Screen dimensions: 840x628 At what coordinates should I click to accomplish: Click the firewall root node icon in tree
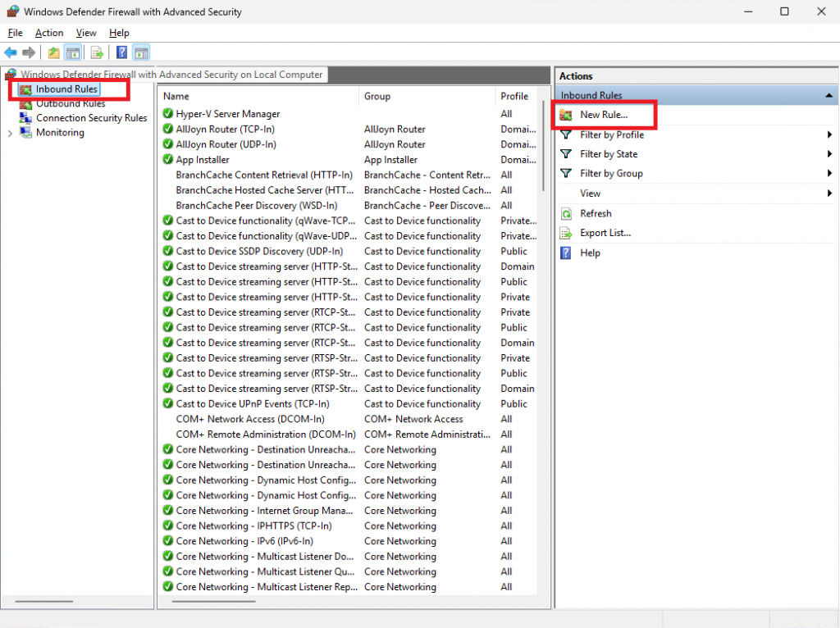[x=11, y=74]
